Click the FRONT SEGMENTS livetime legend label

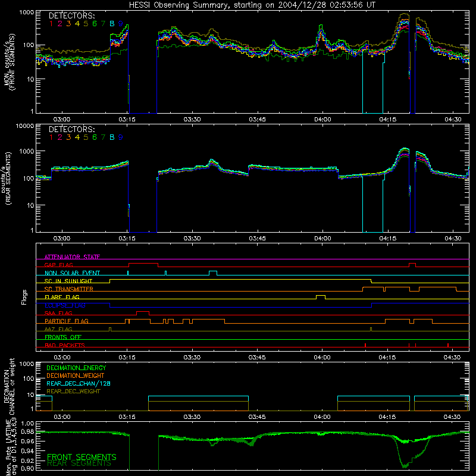(82, 457)
